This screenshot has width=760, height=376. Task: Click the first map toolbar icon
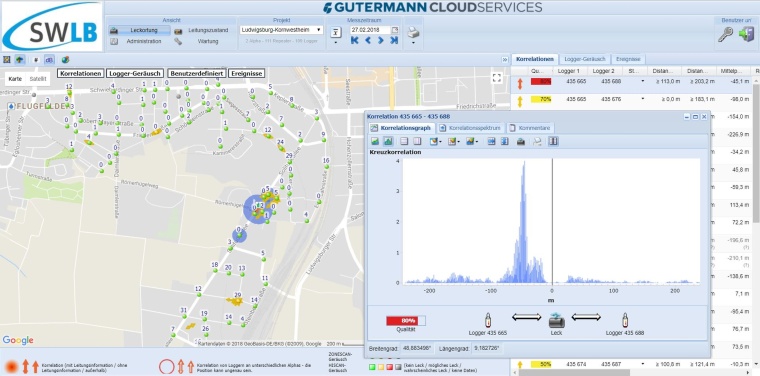7,60
